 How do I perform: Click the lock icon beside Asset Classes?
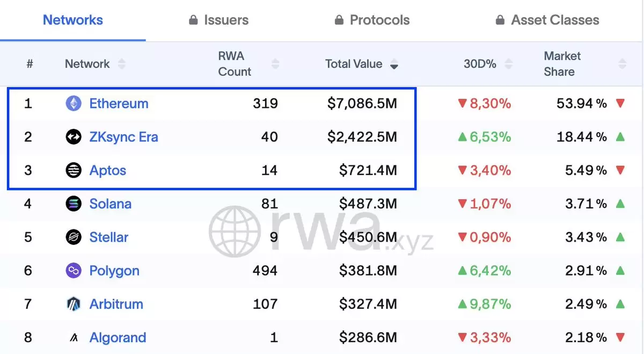[x=500, y=20]
